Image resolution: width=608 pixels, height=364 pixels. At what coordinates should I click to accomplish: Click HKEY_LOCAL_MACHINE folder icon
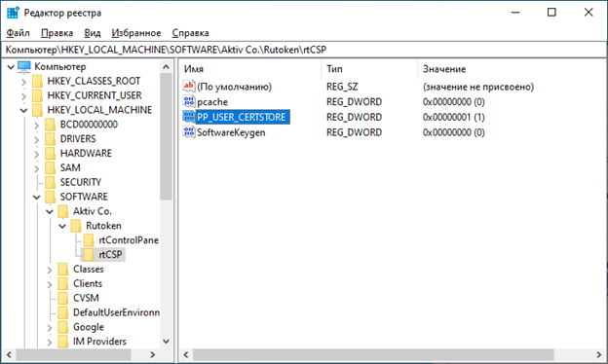[37, 110]
